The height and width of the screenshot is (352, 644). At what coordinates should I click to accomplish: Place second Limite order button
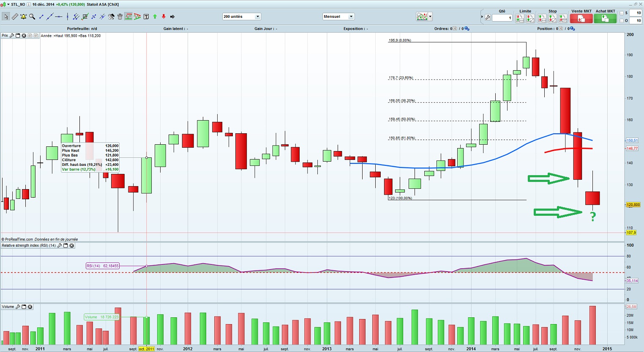click(530, 18)
